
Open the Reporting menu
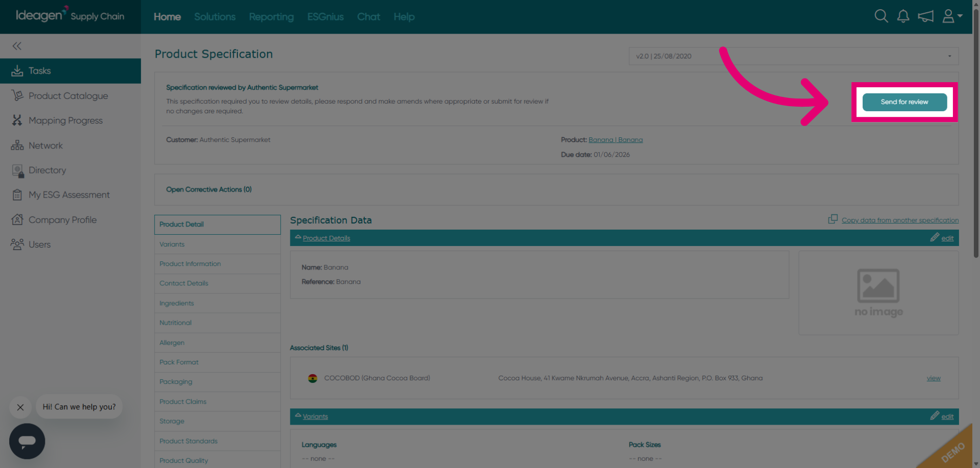tap(272, 17)
